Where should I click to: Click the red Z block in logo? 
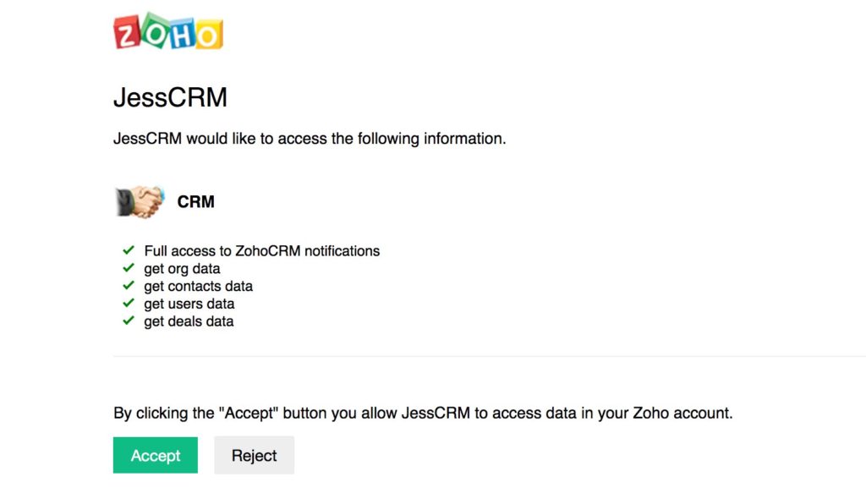pyautogui.click(x=127, y=33)
